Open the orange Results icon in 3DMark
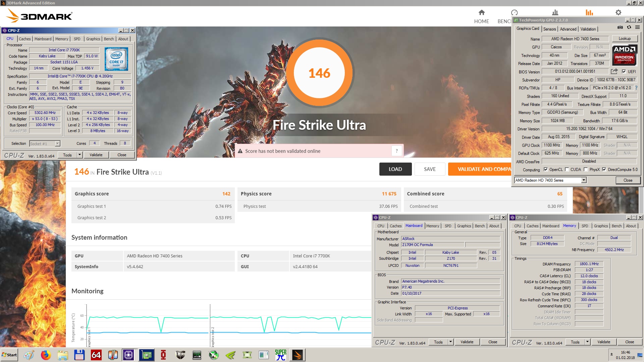The width and height of the screenshot is (644, 362). click(589, 13)
